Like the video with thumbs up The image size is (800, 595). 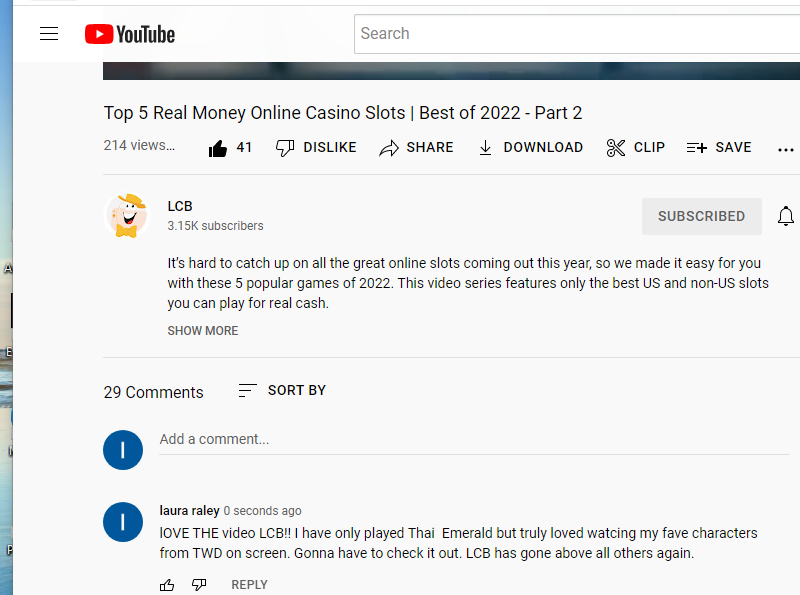pos(218,148)
